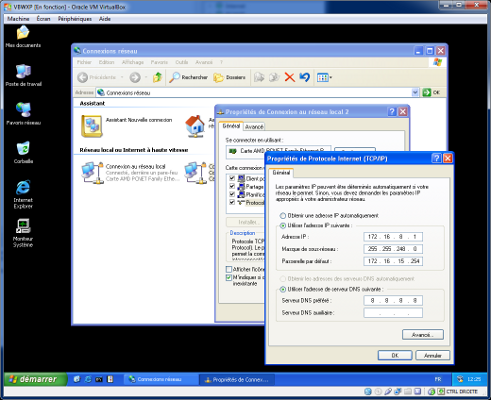Click the up-folder toolbar icon
The width and height of the screenshot is (491, 400).
click(157, 77)
